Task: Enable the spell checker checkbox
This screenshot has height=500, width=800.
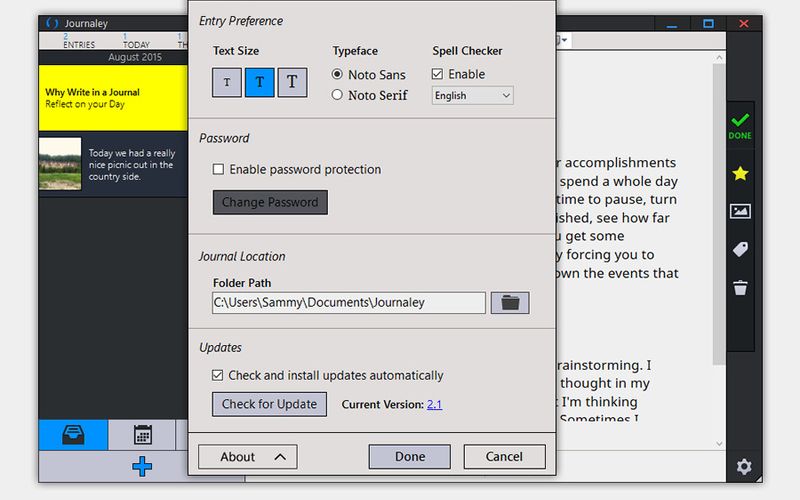Action: click(438, 74)
